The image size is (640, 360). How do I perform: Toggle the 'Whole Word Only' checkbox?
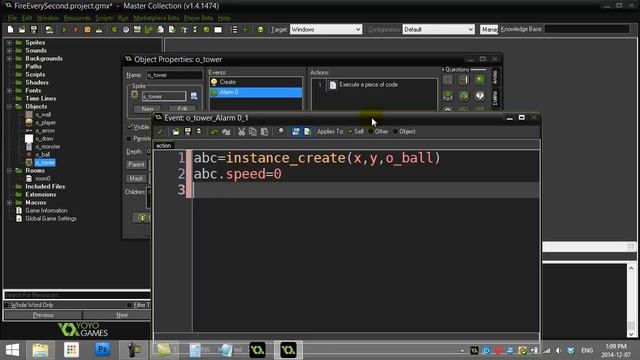click(7, 305)
